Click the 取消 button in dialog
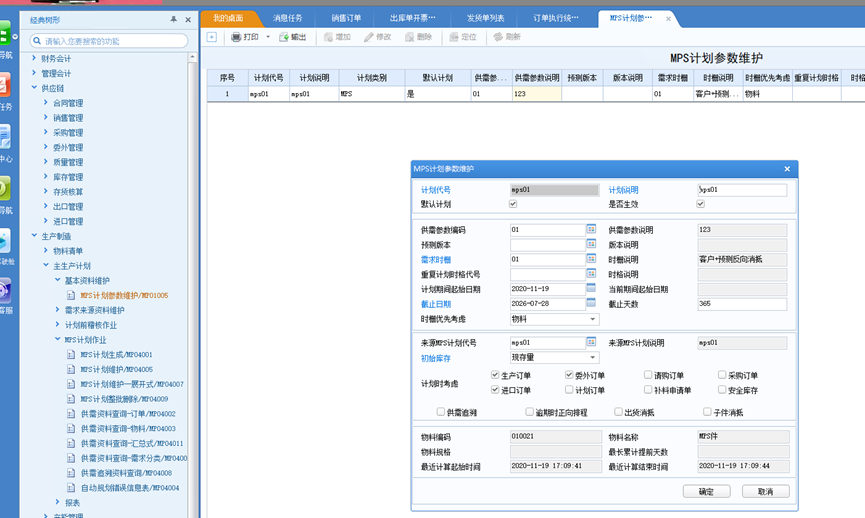This screenshot has width=865, height=518. click(x=765, y=491)
